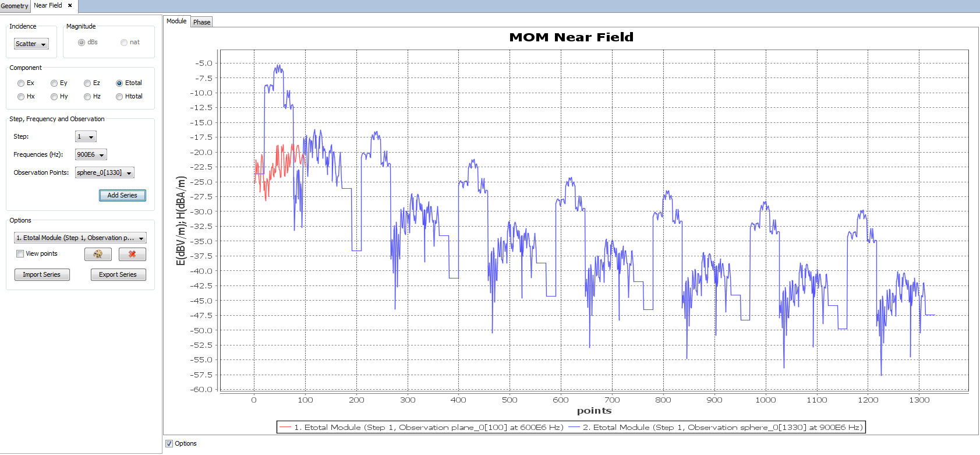Expand the Step dropdown
This screenshot has width=980, height=455.
point(86,136)
